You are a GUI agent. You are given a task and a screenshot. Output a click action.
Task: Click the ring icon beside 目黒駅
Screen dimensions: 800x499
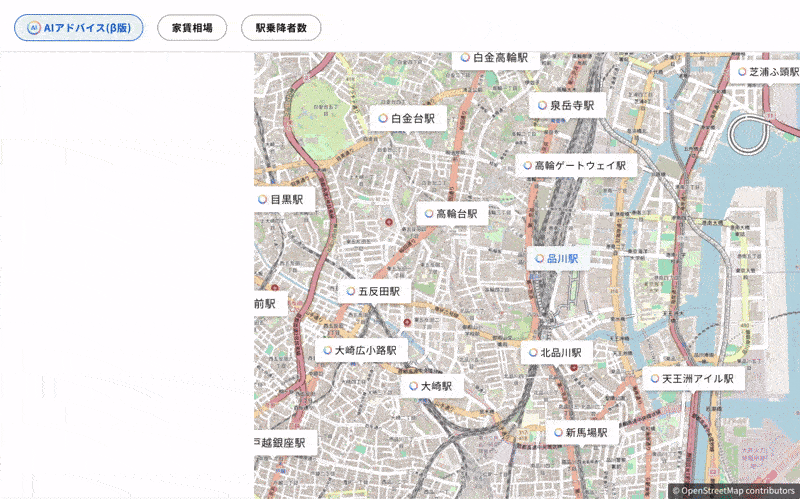[x=262, y=199]
